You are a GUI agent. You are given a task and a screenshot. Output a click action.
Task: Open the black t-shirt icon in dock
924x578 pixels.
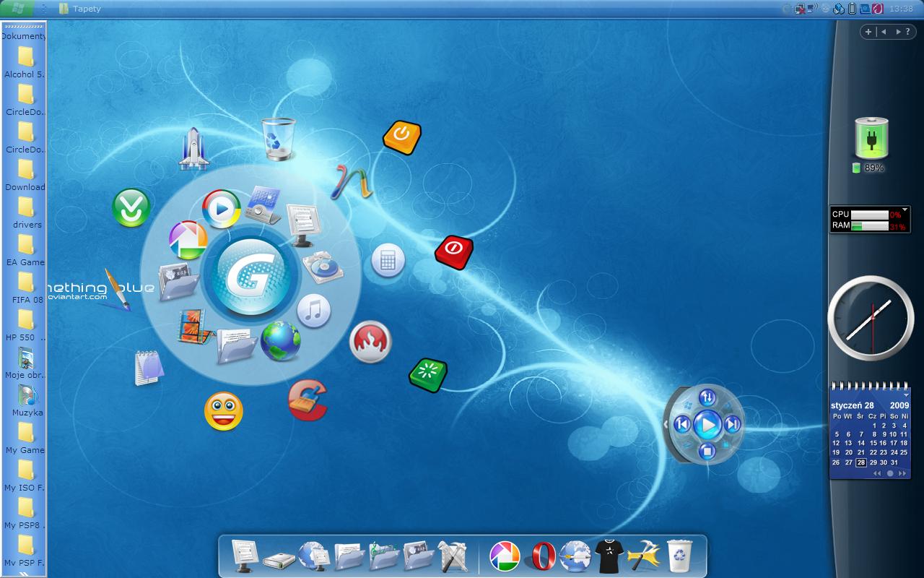609,556
